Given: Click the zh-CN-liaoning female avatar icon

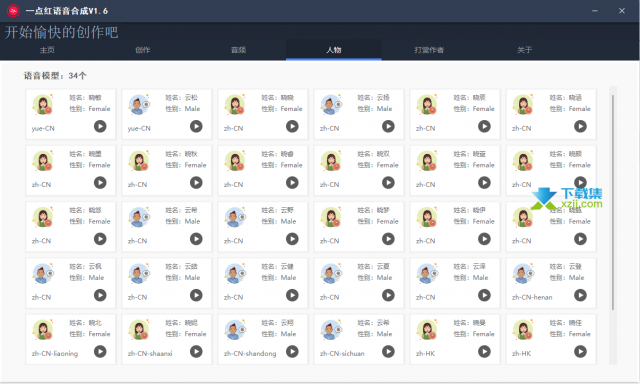Looking at the screenshot, I should 43,330.
